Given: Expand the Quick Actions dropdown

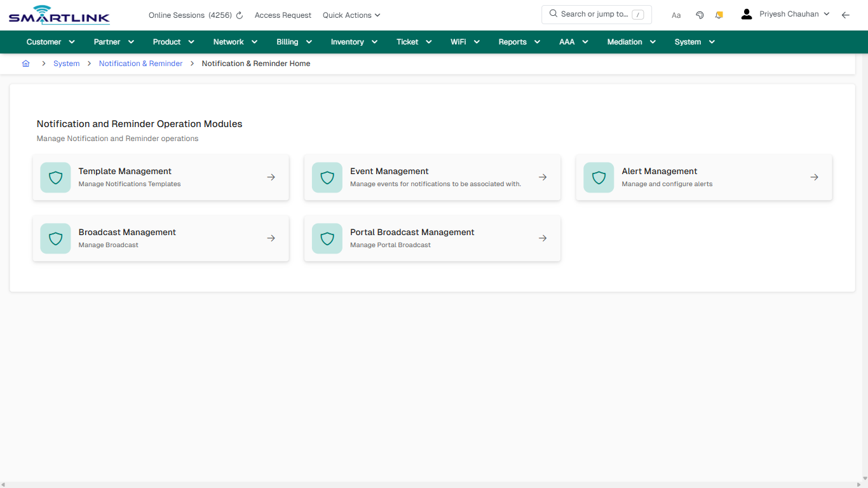Looking at the screenshot, I should [x=351, y=15].
